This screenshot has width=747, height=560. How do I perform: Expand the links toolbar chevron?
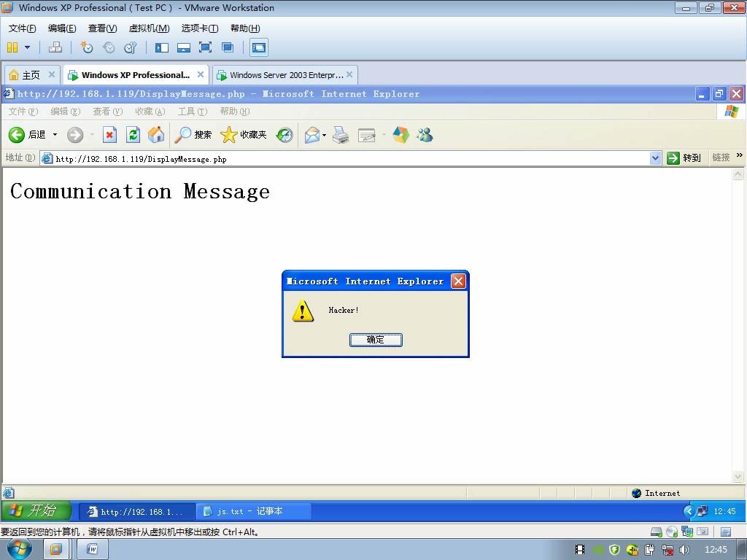(x=740, y=155)
